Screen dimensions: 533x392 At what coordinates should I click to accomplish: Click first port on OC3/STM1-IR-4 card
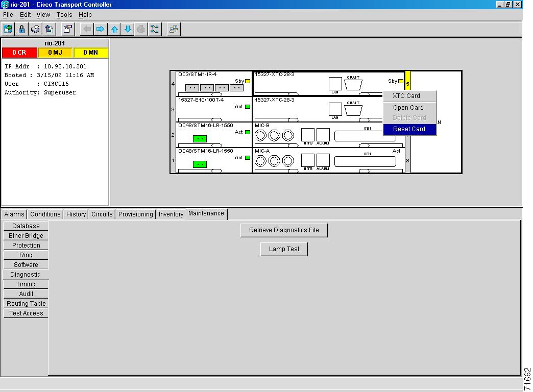pyautogui.click(x=192, y=88)
